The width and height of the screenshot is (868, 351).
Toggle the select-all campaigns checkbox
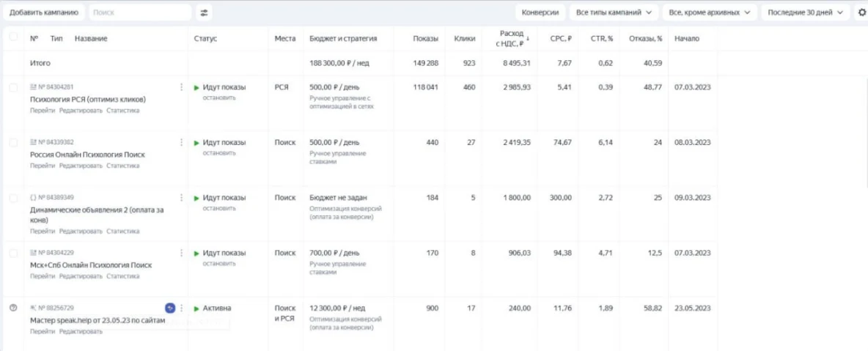pyautogui.click(x=13, y=38)
